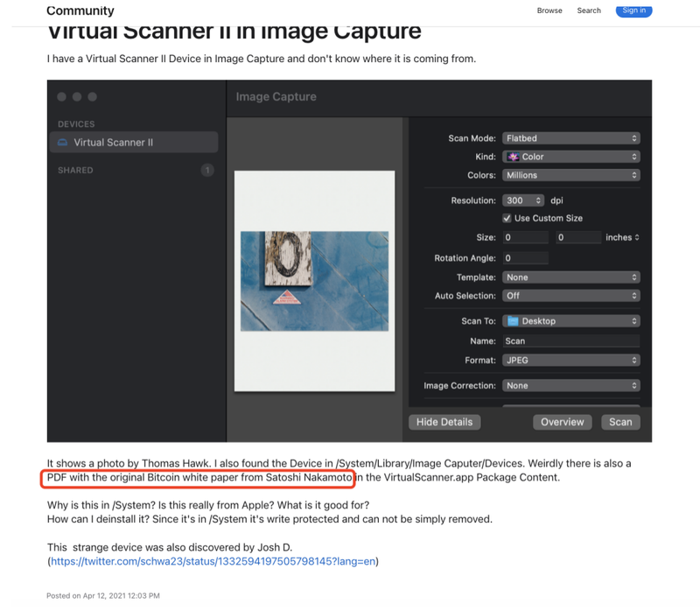Click the second Size input field
The height and width of the screenshot is (611, 700).
[578, 237]
